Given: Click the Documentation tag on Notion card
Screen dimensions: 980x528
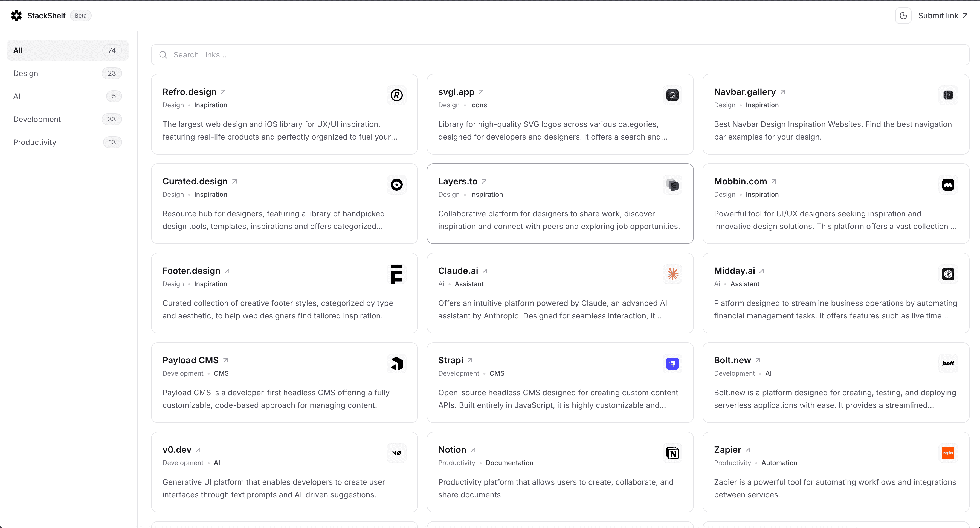Looking at the screenshot, I should [509, 463].
